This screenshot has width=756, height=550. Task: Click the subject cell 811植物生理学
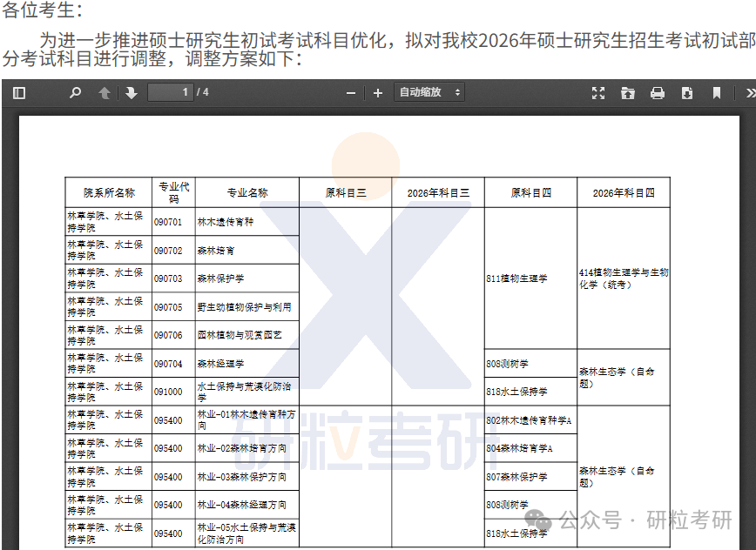[530, 278]
